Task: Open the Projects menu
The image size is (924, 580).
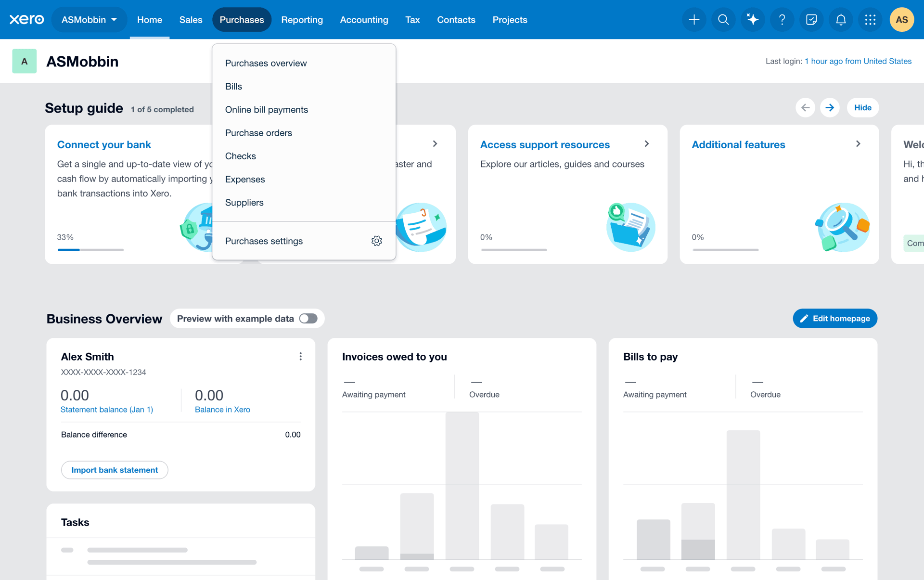Action: (x=510, y=20)
